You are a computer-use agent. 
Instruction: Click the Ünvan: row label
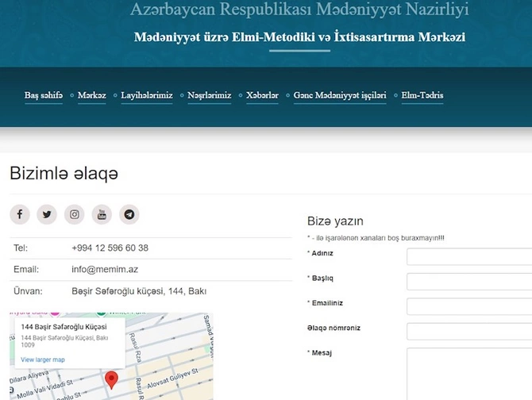click(28, 291)
